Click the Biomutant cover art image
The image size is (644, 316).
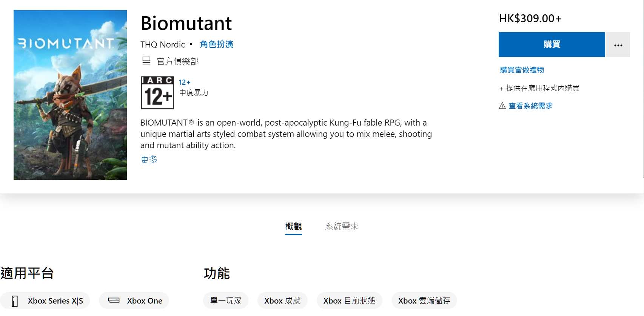coord(70,95)
